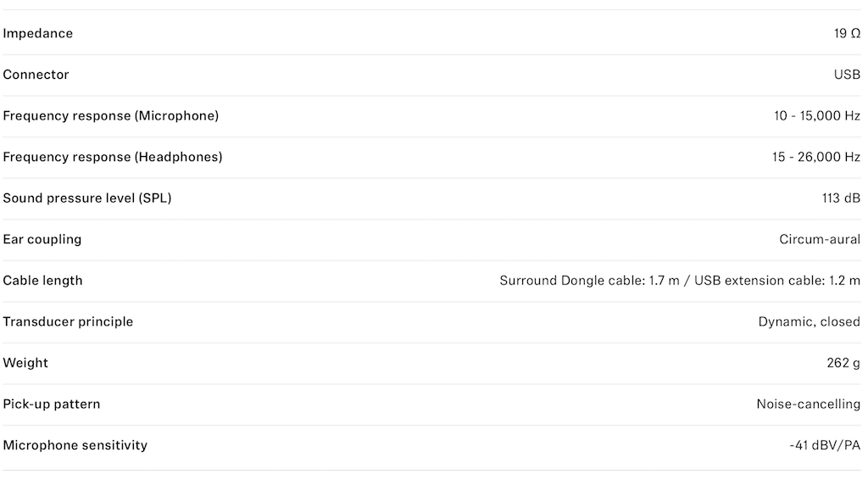Click the Frequency response (Microphone) label
The height and width of the screenshot is (480, 868).
(x=111, y=116)
